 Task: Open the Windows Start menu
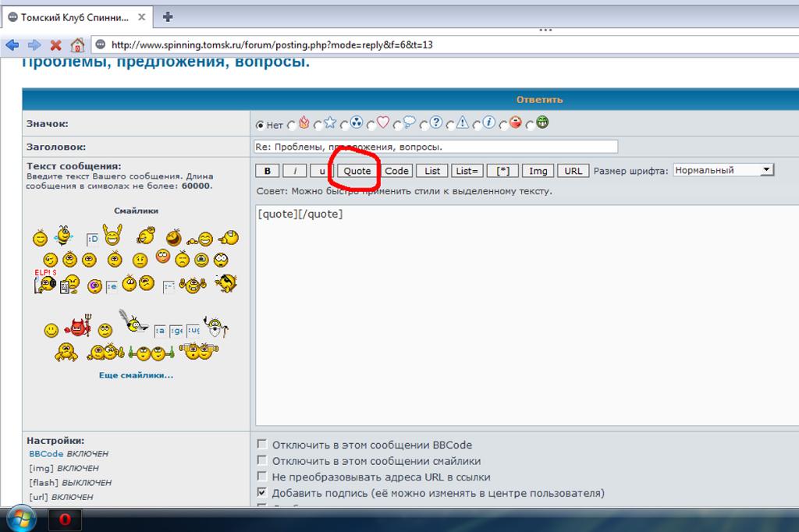tap(22, 520)
